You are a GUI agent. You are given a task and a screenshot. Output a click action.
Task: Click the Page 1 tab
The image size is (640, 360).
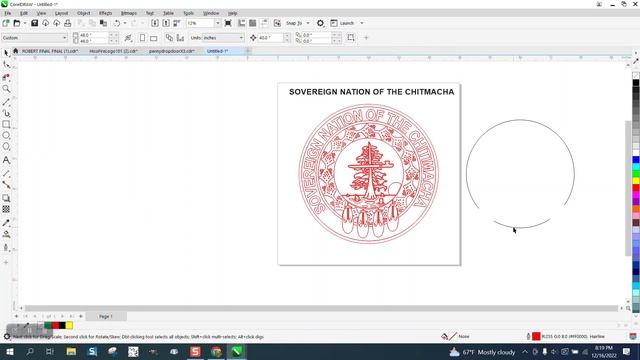click(105, 316)
